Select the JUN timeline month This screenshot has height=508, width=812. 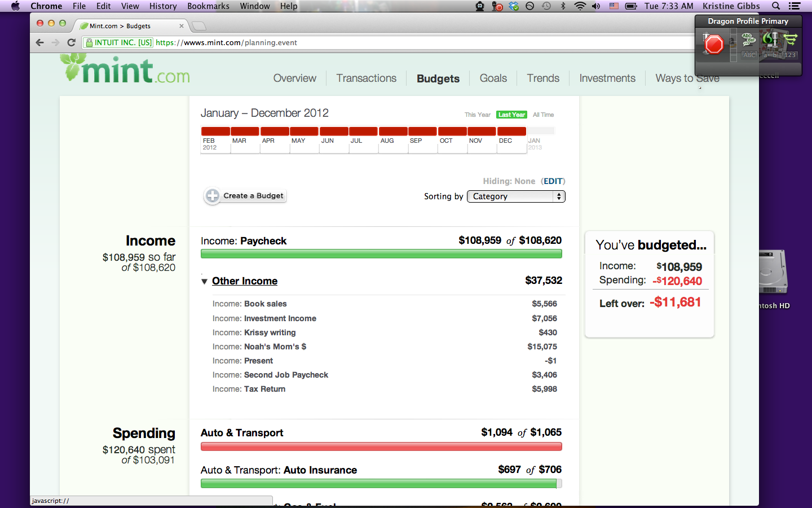point(334,139)
